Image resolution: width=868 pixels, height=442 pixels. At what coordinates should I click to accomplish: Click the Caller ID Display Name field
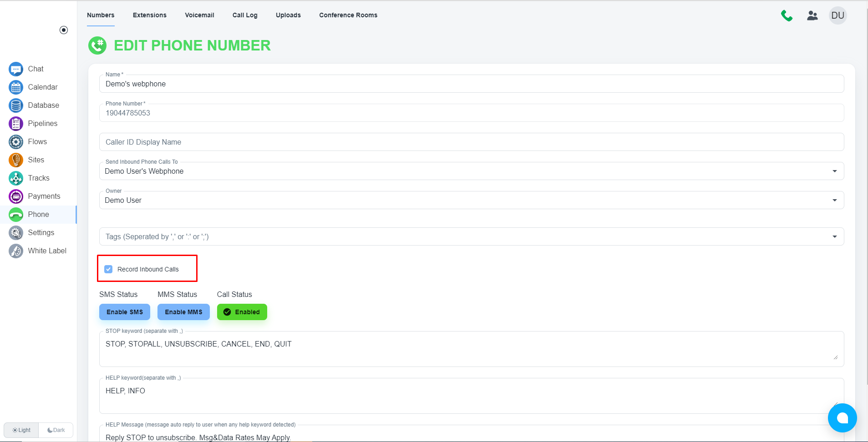click(x=471, y=142)
